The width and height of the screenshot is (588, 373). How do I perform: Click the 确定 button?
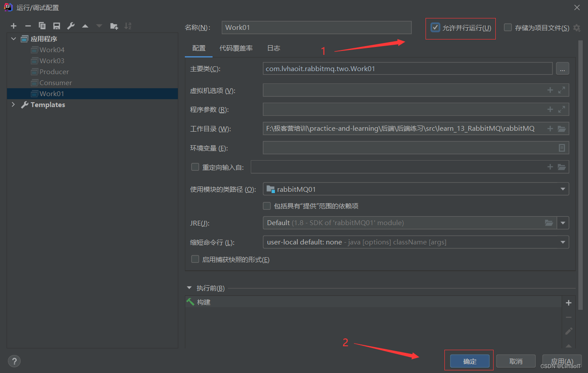(x=470, y=361)
